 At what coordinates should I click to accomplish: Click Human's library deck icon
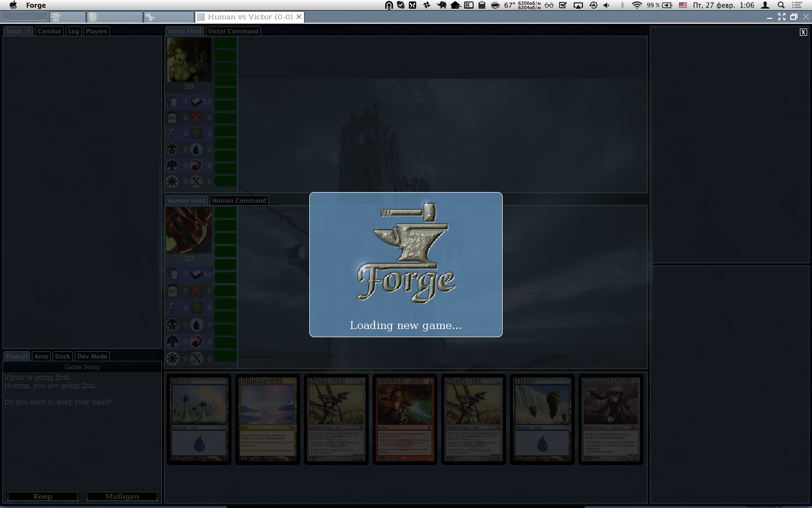pos(197,274)
